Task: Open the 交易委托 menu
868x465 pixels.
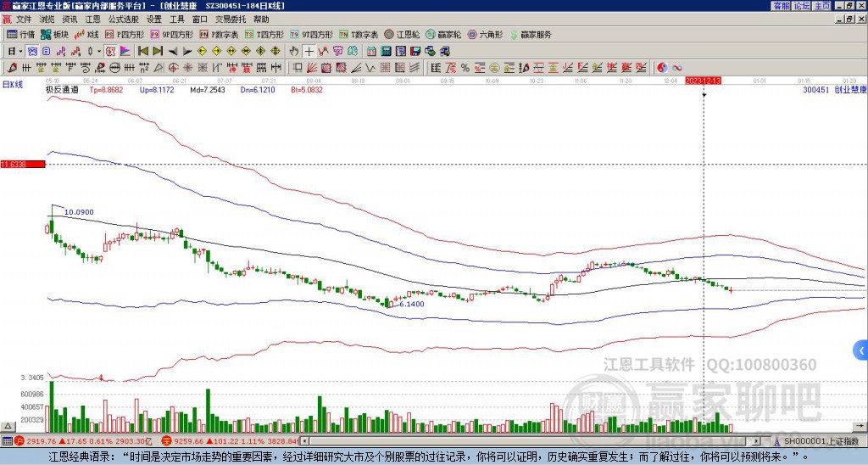Action: (x=231, y=20)
